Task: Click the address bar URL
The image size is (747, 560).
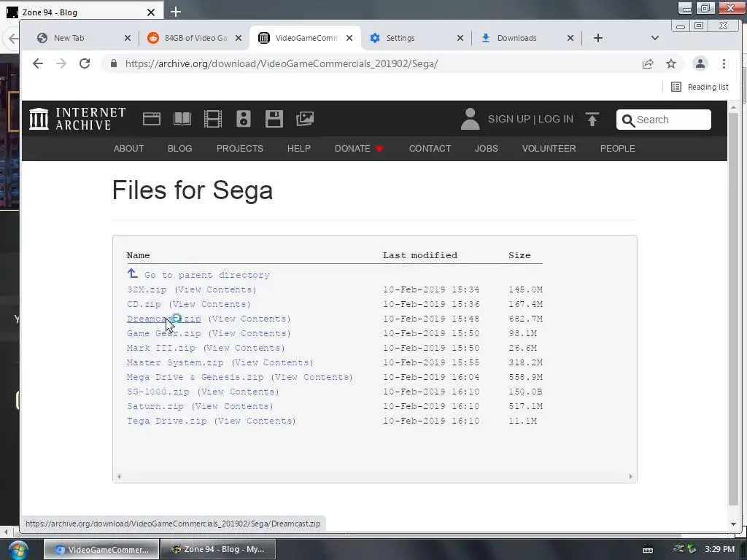Action: [x=282, y=64]
